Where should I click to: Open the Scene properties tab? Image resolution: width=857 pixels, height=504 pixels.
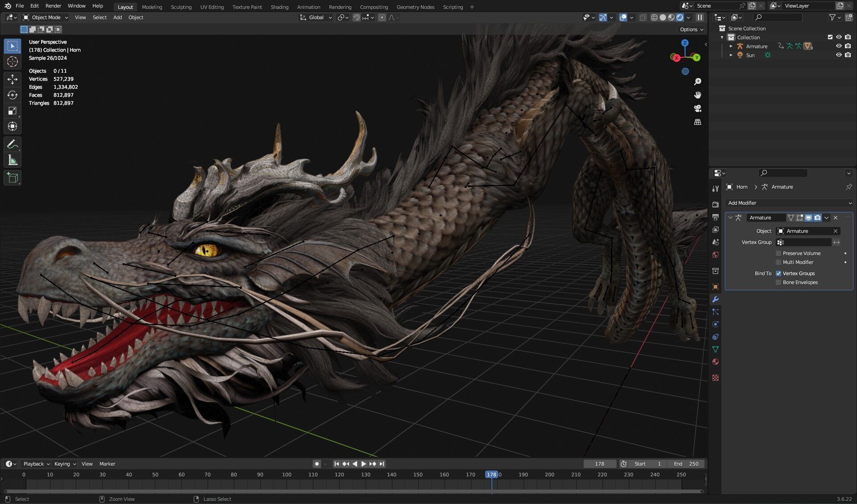pos(716,242)
